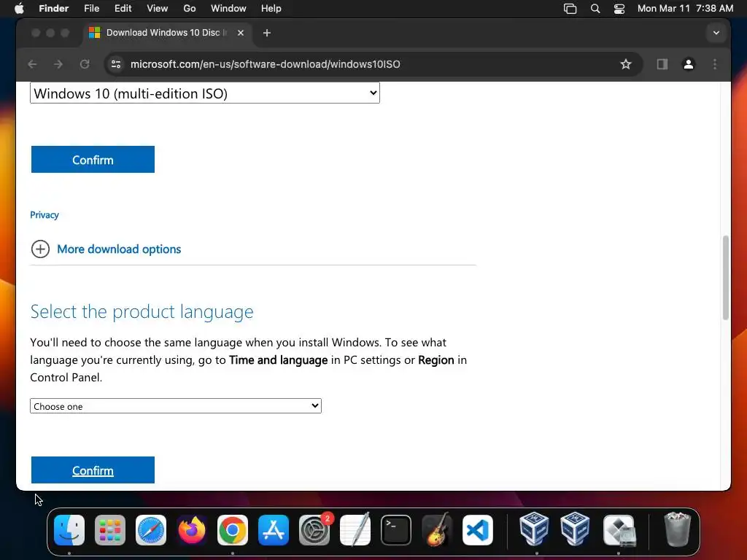This screenshot has width=747, height=560.
Task: Launch Firefox from the Dock
Action: click(x=192, y=529)
